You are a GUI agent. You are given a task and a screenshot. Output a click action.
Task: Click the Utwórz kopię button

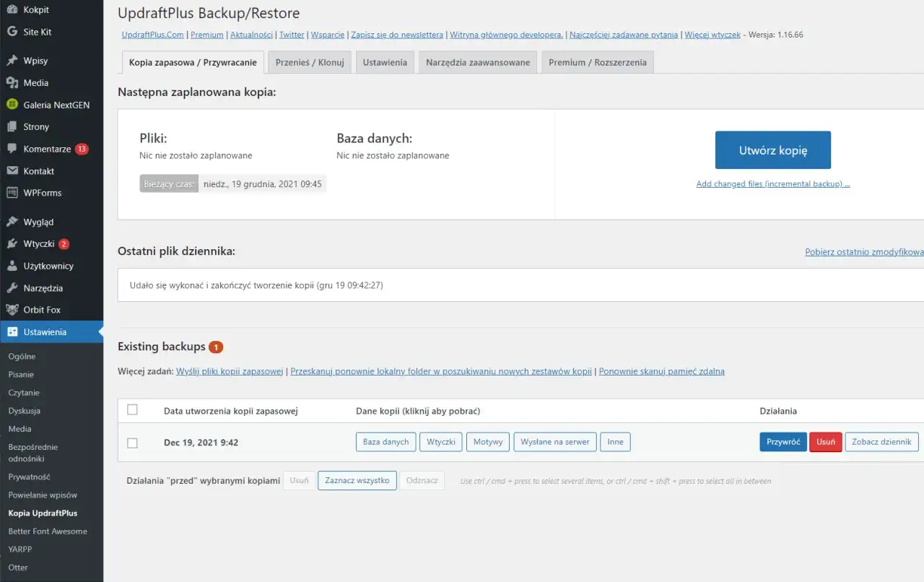click(773, 150)
